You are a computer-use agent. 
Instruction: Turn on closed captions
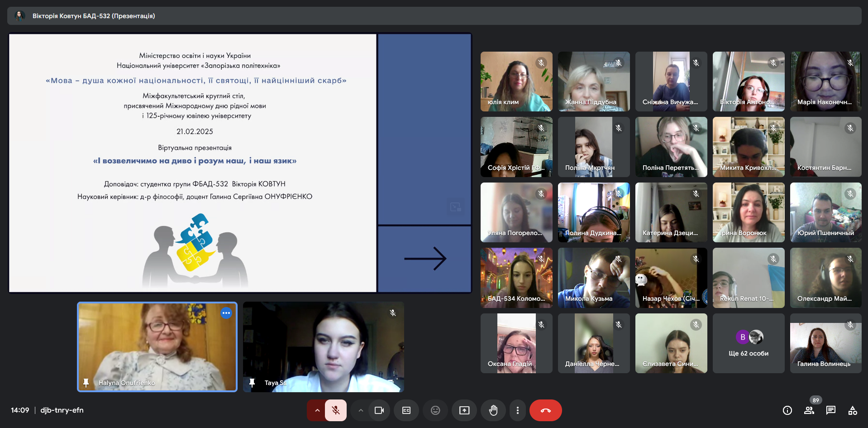pyautogui.click(x=406, y=410)
